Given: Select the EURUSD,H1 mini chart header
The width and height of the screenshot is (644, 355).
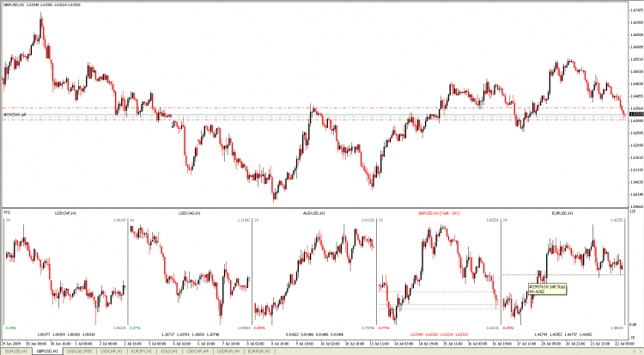Looking at the screenshot, I should click(x=563, y=212).
